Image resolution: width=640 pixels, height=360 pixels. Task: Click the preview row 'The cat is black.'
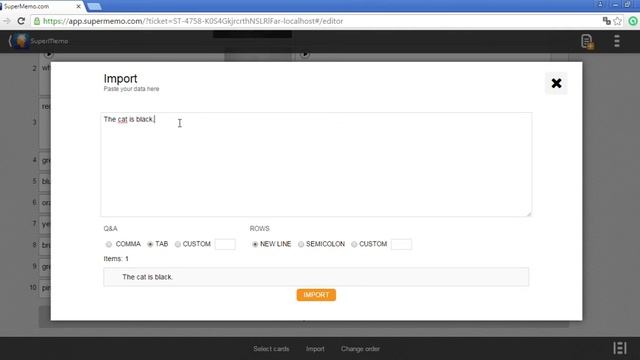316,277
